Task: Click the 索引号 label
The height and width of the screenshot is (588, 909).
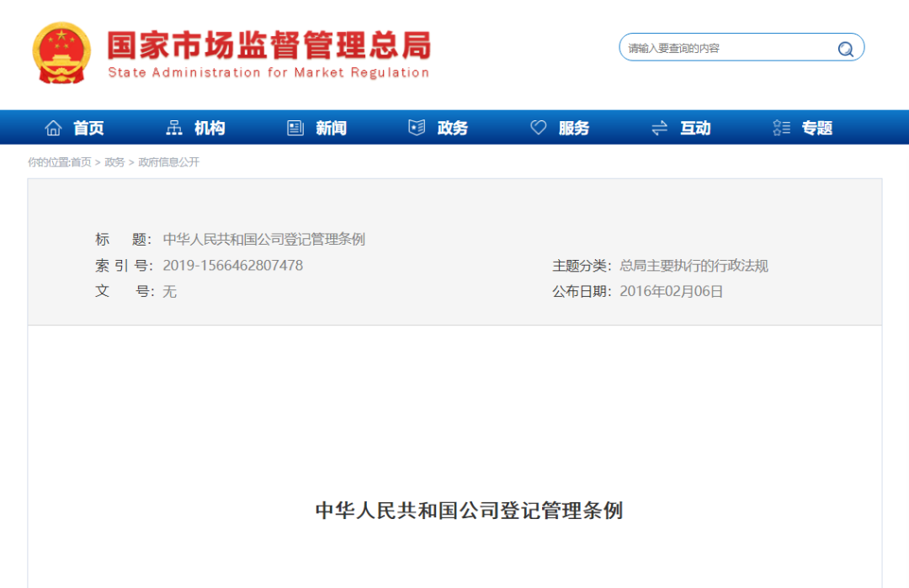Action: 124,265
